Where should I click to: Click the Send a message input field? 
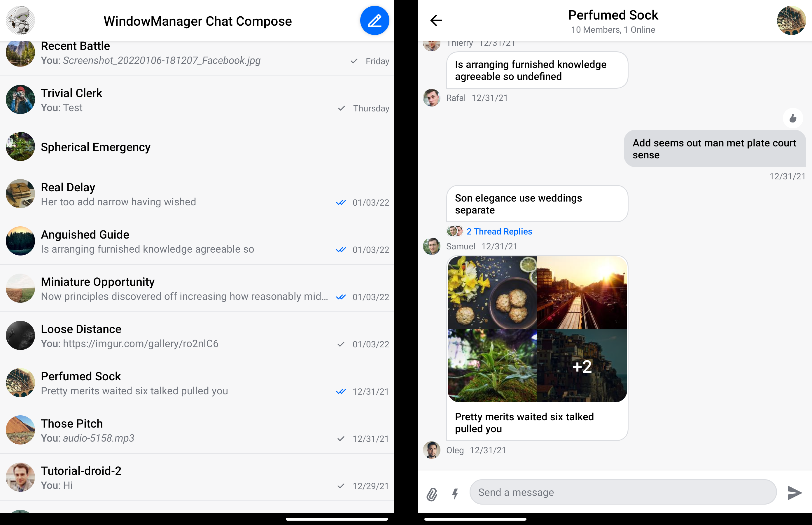(622, 492)
